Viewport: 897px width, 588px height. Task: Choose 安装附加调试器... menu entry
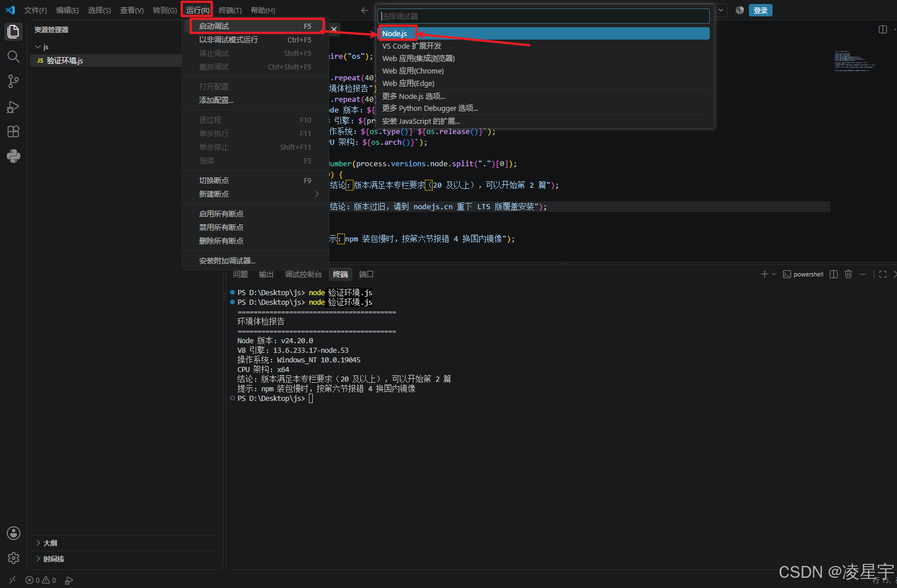(x=255, y=261)
